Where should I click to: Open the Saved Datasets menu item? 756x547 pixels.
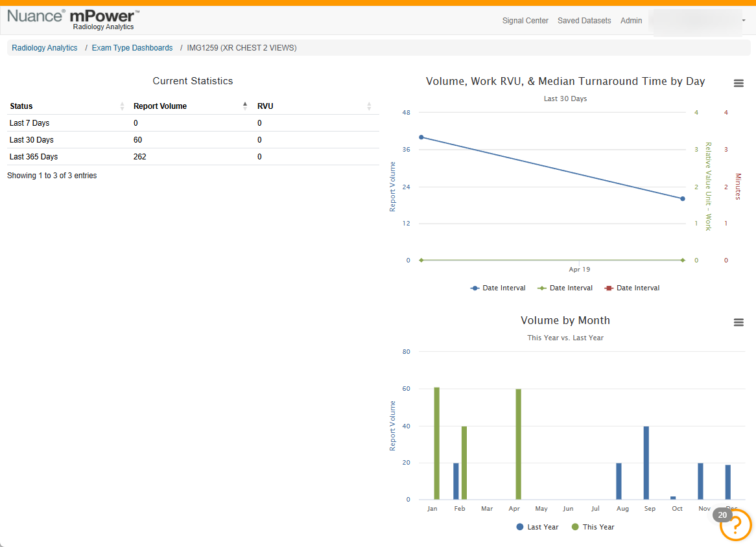[x=584, y=21]
